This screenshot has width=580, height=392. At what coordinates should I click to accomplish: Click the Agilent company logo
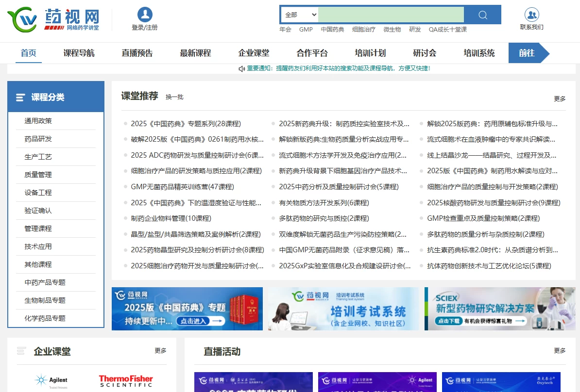click(x=51, y=380)
